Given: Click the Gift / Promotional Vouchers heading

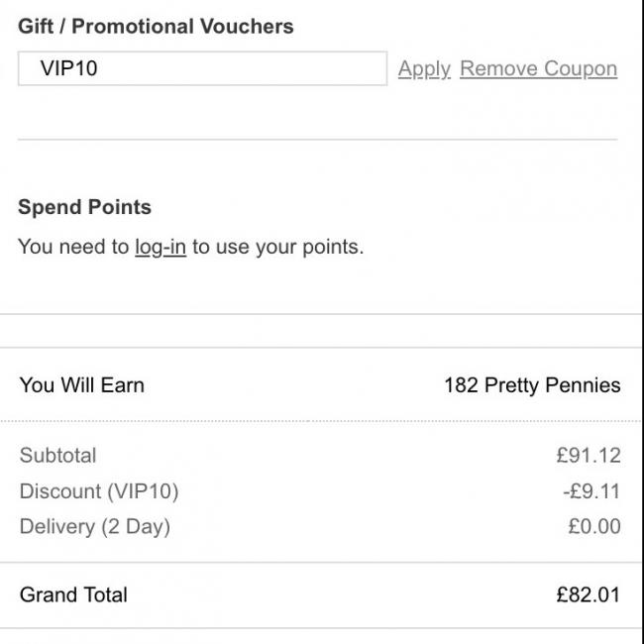Looking at the screenshot, I should pos(156,27).
